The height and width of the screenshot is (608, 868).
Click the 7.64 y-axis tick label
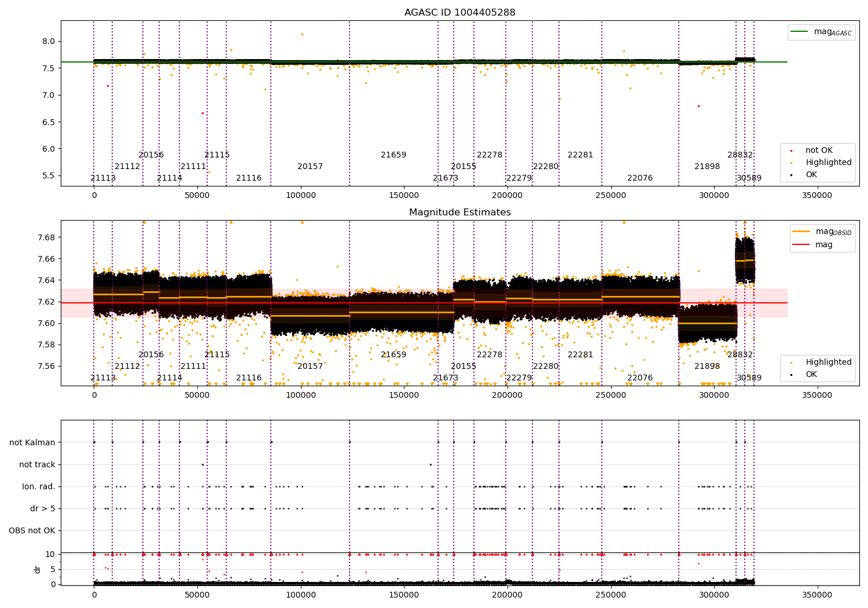pos(46,281)
